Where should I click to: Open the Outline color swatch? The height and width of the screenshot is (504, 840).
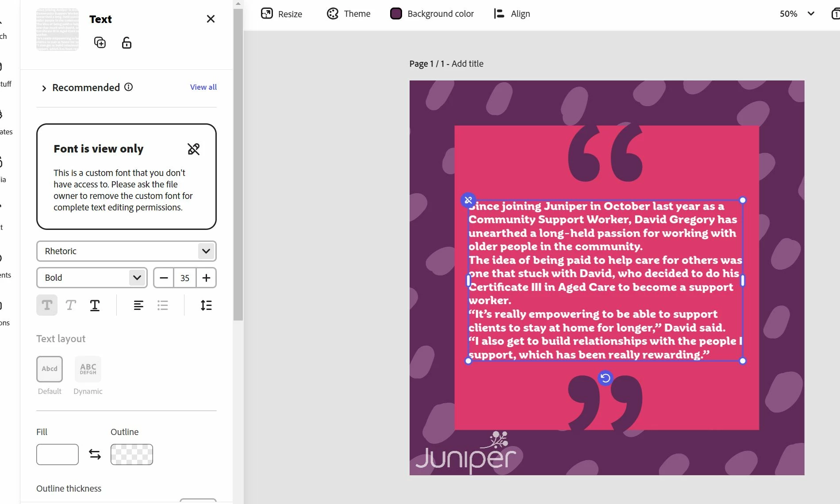click(132, 454)
